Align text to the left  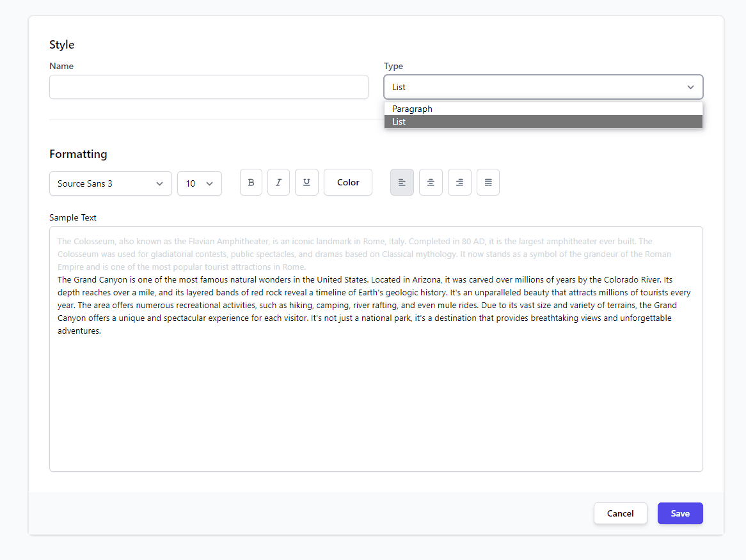402,183
